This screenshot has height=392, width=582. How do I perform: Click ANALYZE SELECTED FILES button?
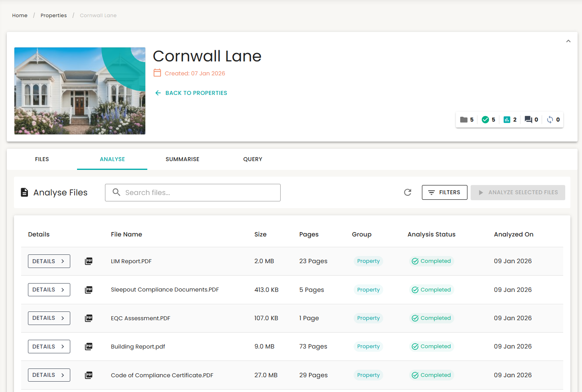coord(518,192)
